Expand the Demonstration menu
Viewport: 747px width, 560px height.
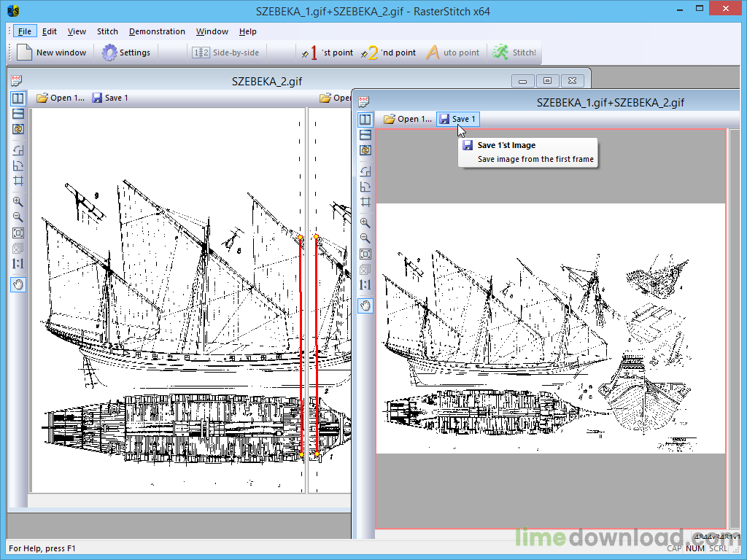click(x=157, y=31)
